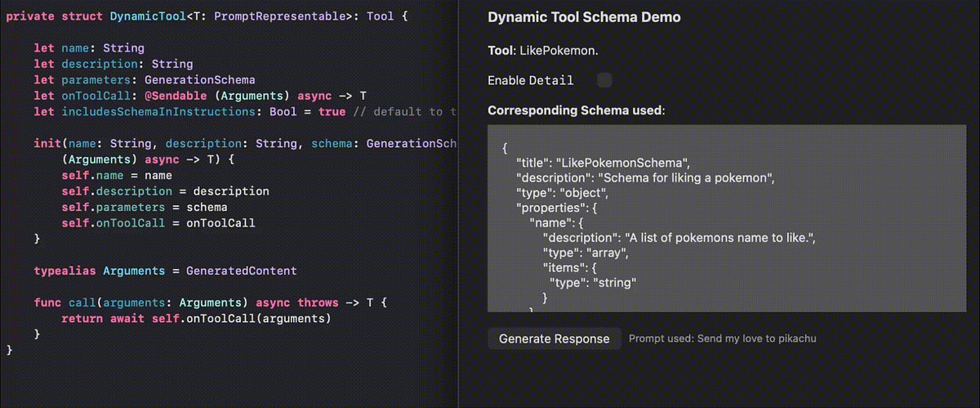
Task: Click the 'self.parameters = schema' line
Action: pos(145,207)
